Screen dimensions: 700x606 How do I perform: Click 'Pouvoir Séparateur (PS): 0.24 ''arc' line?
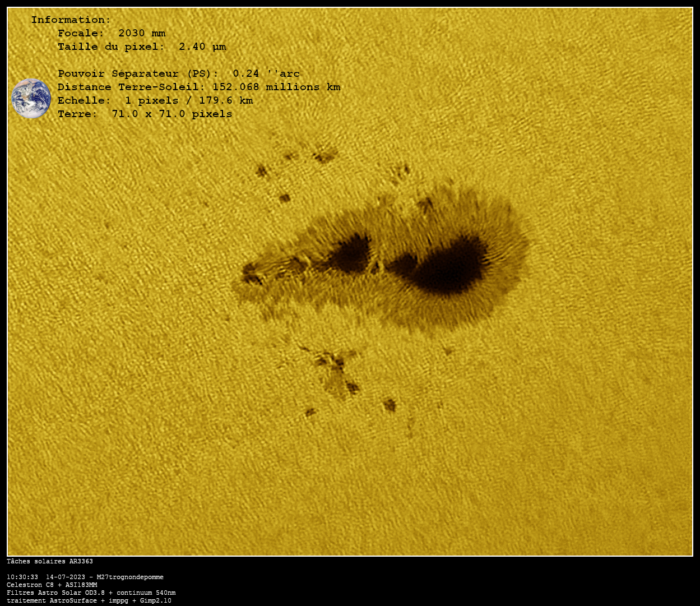179,73
